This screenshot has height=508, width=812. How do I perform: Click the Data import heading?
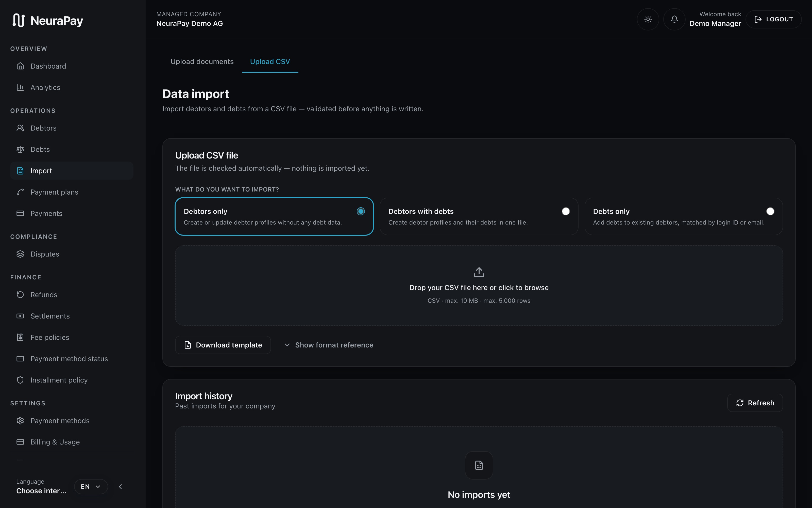(x=196, y=94)
